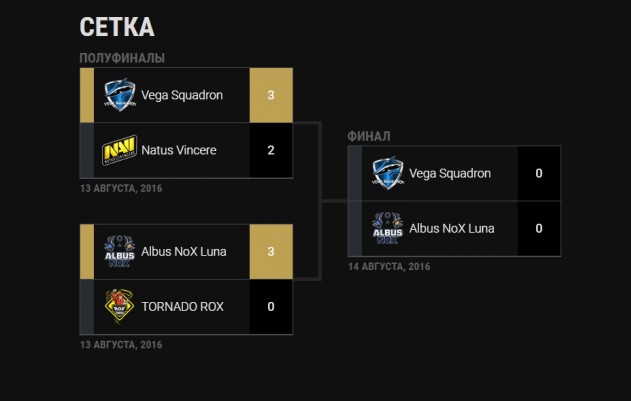Click the gold score 3 next to Albus NoX Luna
The height and width of the screenshot is (401, 631).
click(271, 252)
